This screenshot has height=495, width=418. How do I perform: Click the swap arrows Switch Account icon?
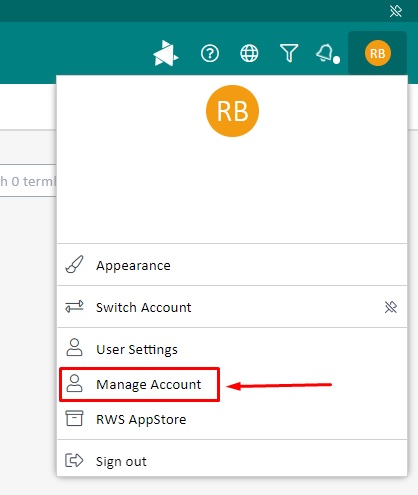74,307
